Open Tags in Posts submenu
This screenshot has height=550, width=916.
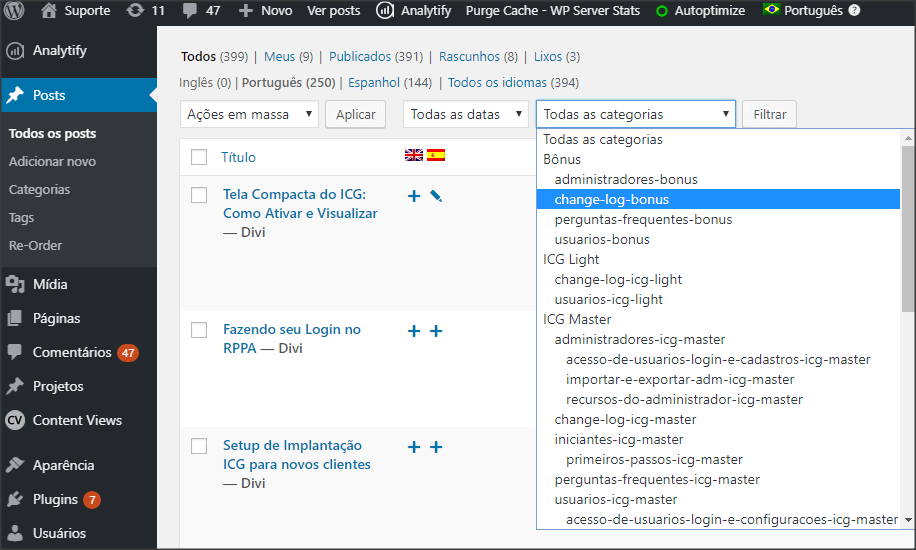tap(21, 217)
